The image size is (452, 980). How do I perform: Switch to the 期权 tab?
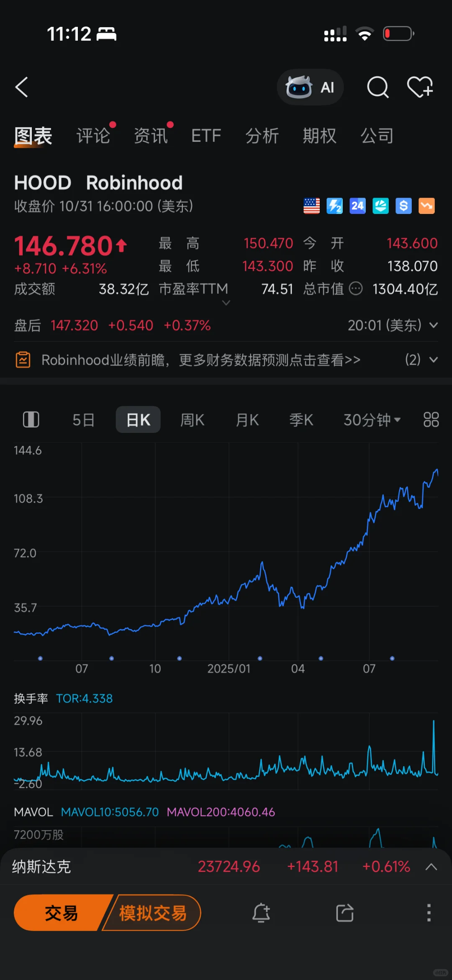pos(320,136)
